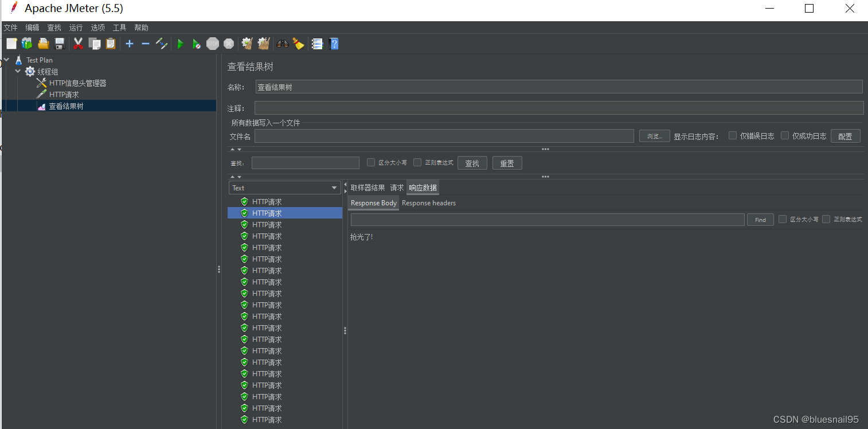This screenshot has width=868, height=429.
Task: Open the 工具 menu
Action: point(119,28)
